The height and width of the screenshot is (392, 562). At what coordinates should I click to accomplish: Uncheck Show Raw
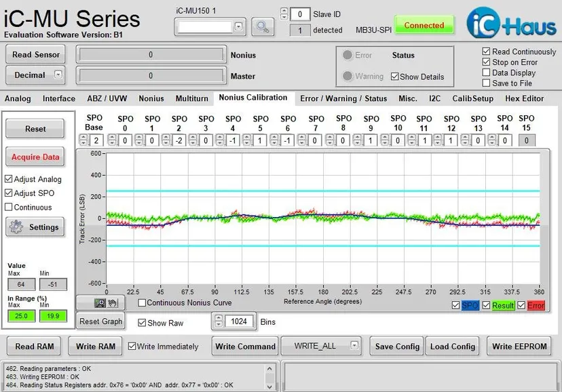click(142, 323)
